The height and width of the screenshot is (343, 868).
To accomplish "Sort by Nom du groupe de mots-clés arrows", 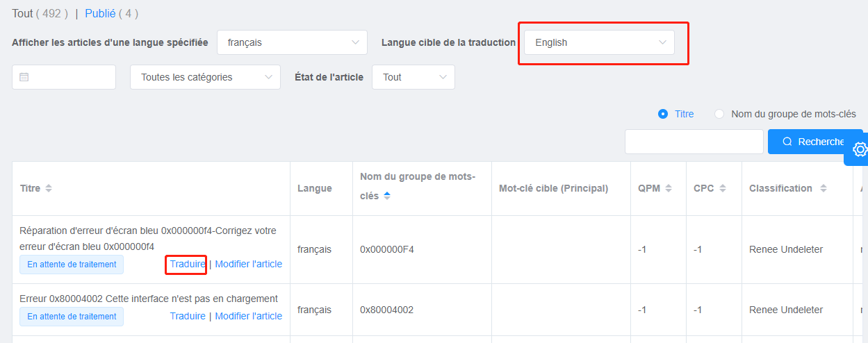I will [387, 196].
